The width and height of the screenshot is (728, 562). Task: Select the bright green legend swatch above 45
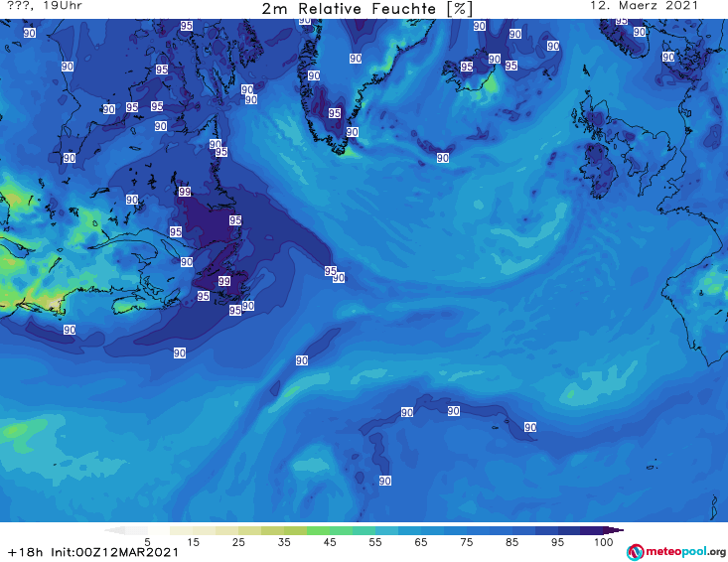coord(318,530)
